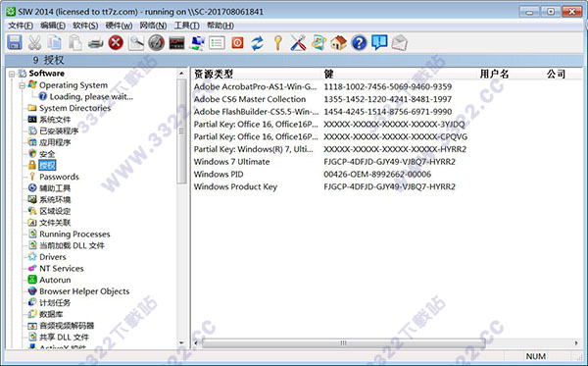
Task: Click the Home house toolbar icon
Action: [339, 43]
